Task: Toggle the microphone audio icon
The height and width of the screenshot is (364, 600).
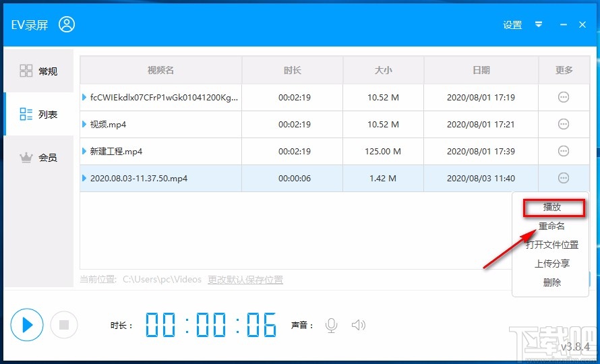Action: [x=332, y=326]
